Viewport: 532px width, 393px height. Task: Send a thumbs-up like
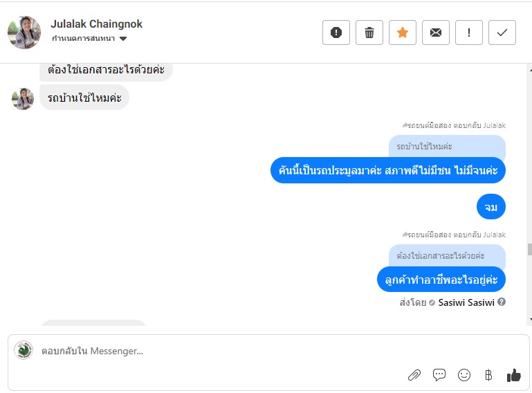513,375
